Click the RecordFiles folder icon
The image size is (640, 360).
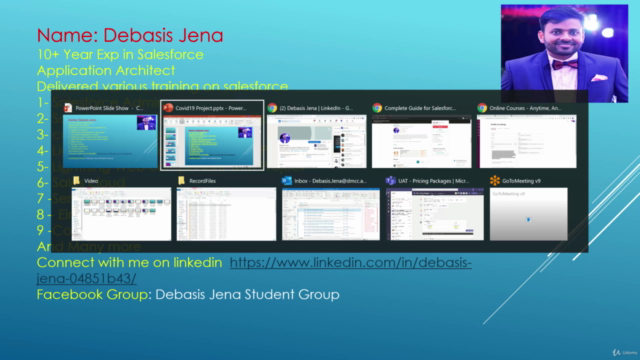182,180
